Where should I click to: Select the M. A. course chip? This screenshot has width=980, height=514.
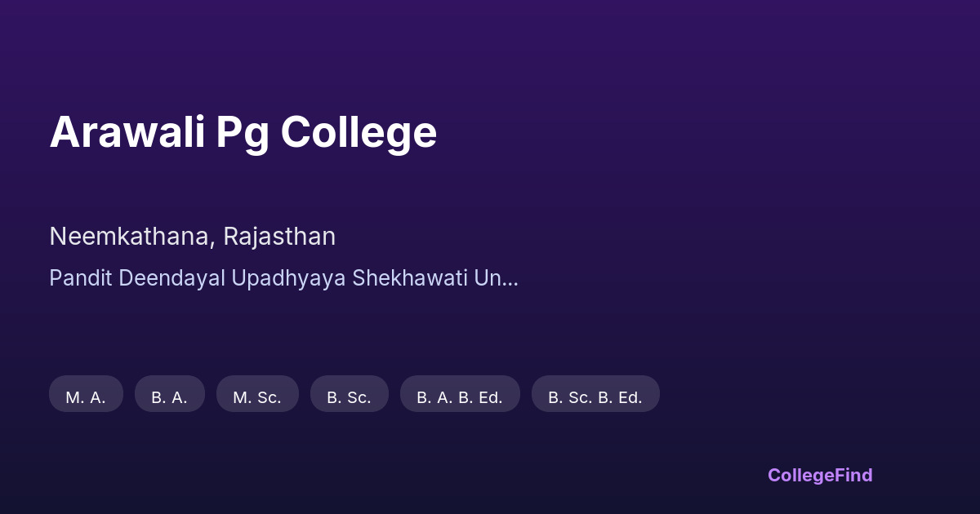click(86, 397)
